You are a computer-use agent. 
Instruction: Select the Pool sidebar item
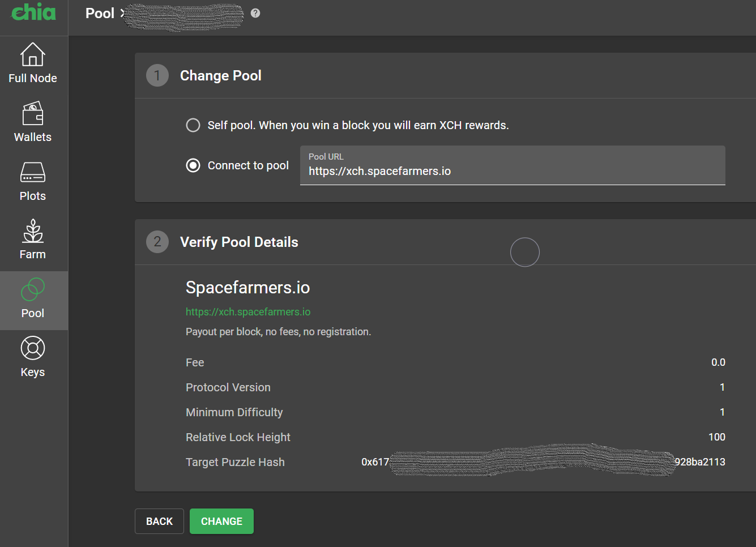click(33, 300)
